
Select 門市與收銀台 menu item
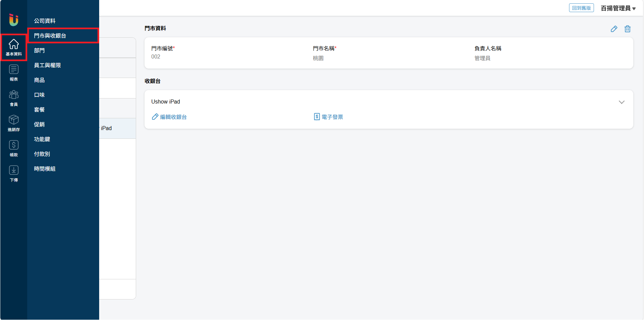pyautogui.click(x=50, y=36)
